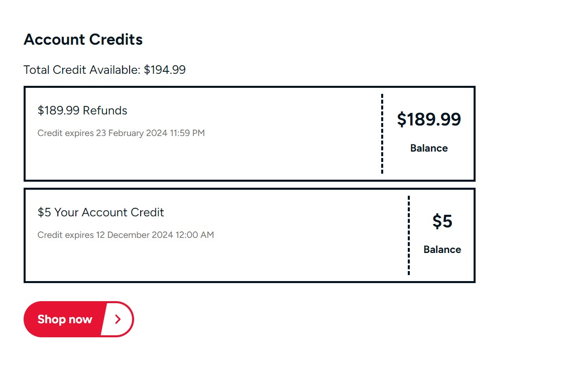The image size is (568, 392).
Task: Click the Balance label under $5
Action: coord(442,249)
